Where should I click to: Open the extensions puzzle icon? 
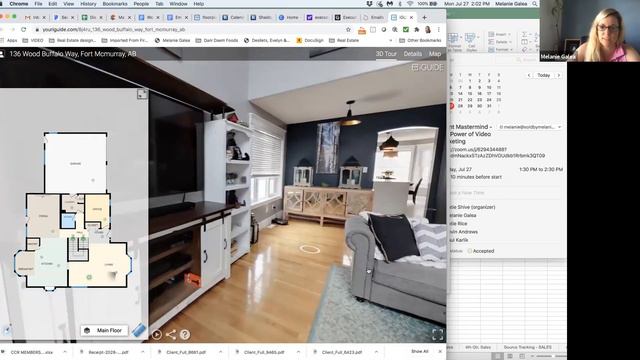click(x=417, y=30)
